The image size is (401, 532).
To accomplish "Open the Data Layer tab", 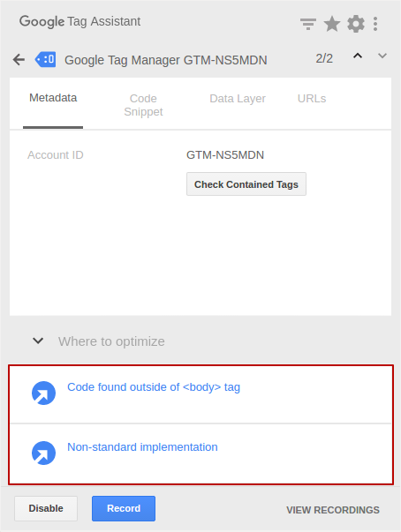I will pos(238,99).
